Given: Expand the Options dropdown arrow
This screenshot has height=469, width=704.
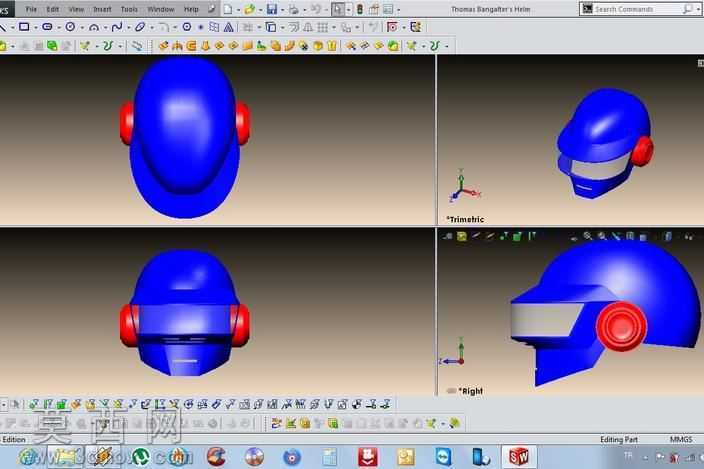Looking at the screenshot, I should coord(398,9).
